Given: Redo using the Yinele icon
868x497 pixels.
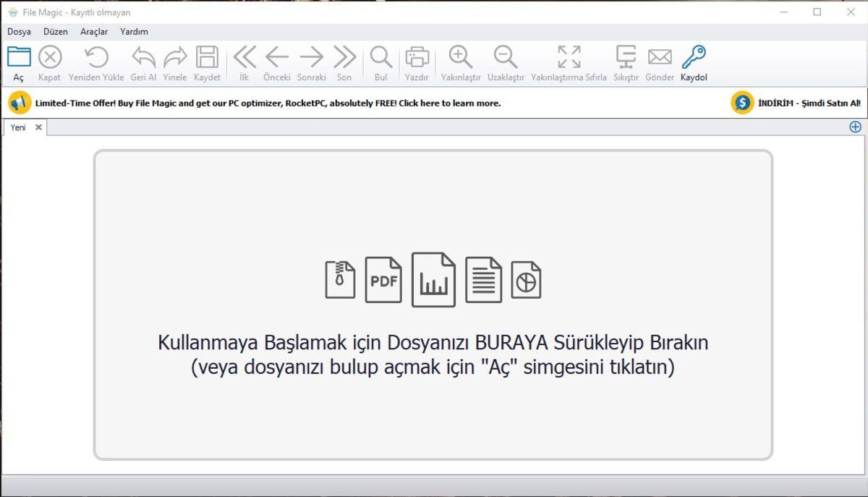Looking at the screenshot, I should (x=174, y=56).
